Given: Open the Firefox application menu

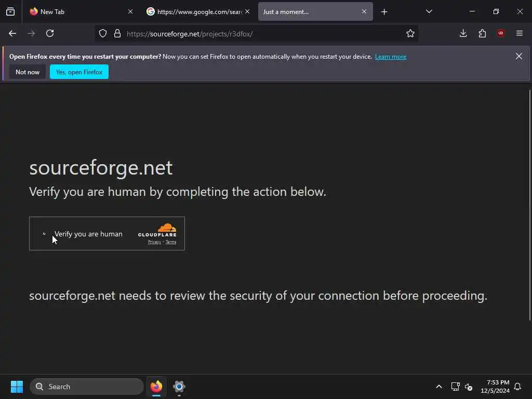Looking at the screenshot, I should click(x=520, y=33).
